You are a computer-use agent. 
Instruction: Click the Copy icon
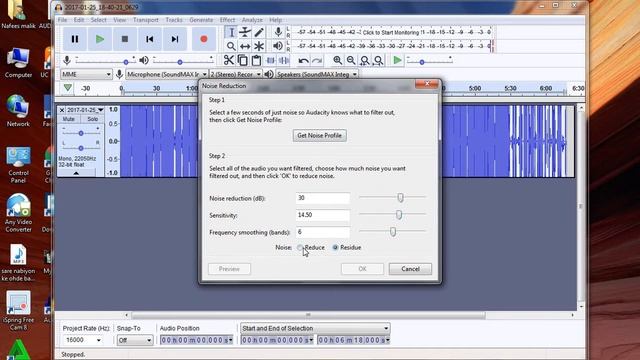point(242,60)
